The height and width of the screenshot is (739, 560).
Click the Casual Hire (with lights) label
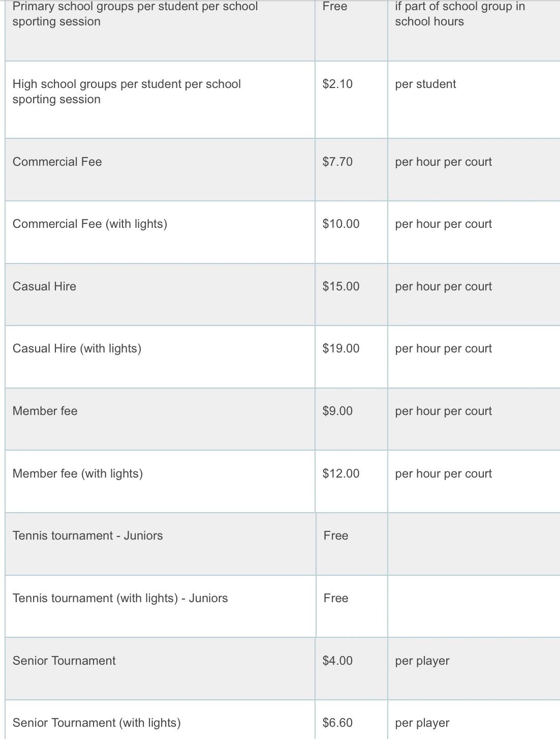(77, 348)
